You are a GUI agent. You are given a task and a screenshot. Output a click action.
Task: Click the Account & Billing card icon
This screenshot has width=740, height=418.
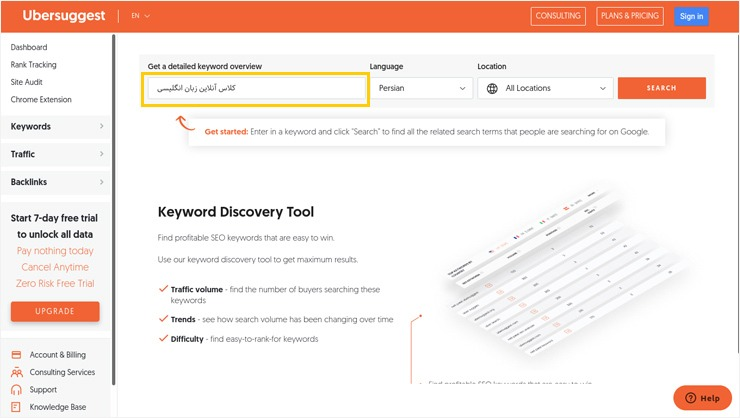tap(16, 355)
